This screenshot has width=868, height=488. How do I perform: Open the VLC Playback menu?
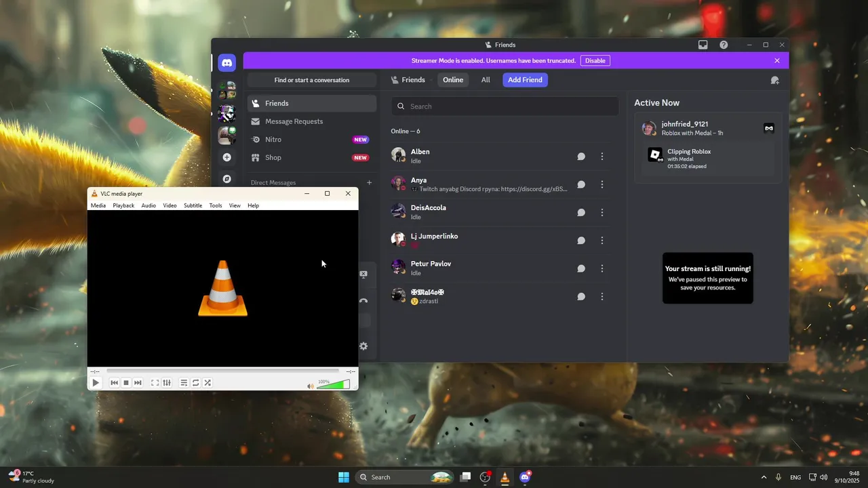123,205
